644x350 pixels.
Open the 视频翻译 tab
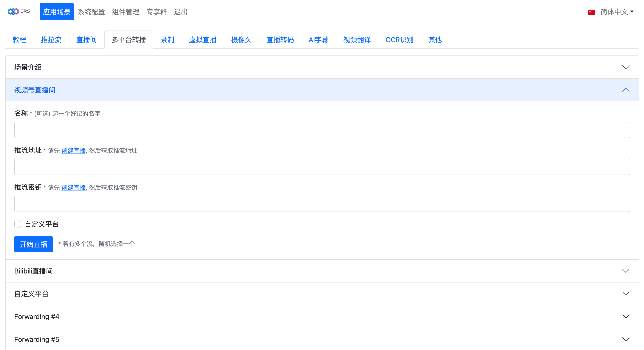tap(357, 40)
